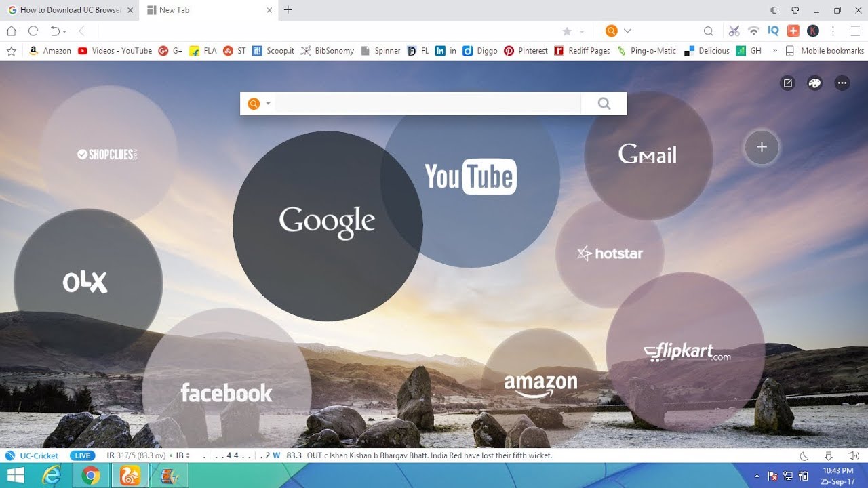Open the Spinner bookmark
Viewport: 868px width, 488px height.
(x=380, y=51)
